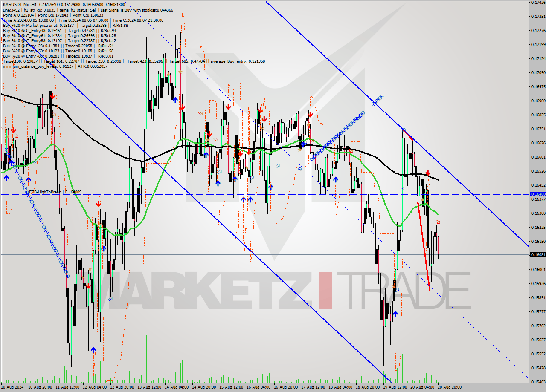Click the KASUSDT-Mxc,H1 symbol title
The height and width of the screenshot is (392, 546).
pyautogui.click(x=20, y=4)
